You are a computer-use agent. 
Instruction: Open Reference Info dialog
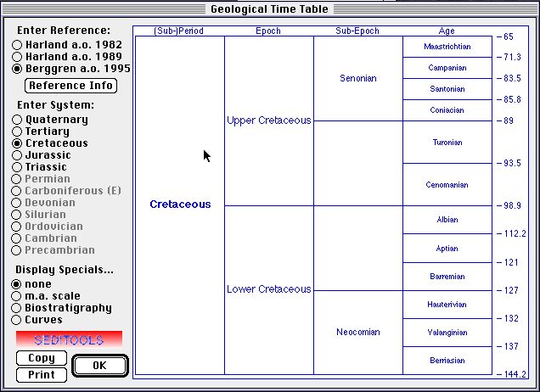pyautogui.click(x=70, y=86)
